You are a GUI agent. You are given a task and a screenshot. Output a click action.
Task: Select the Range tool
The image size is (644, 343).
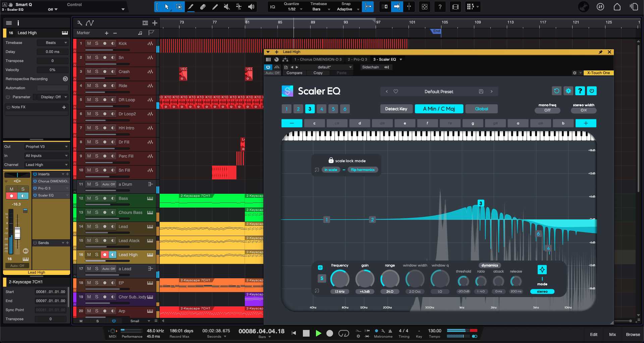coord(179,7)
